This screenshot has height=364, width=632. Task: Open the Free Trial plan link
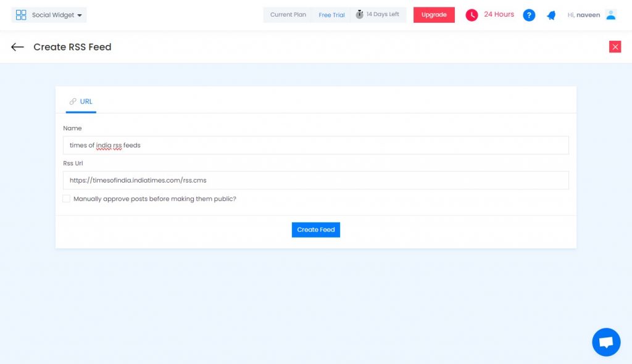[x=331, y=15]
